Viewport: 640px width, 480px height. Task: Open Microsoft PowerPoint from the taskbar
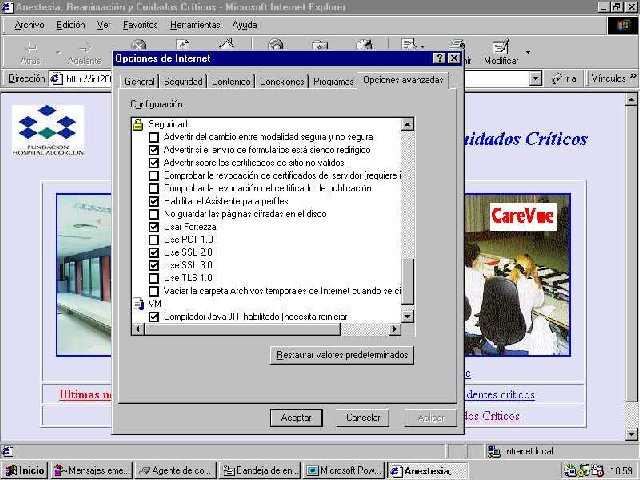[x=344, y=470]
